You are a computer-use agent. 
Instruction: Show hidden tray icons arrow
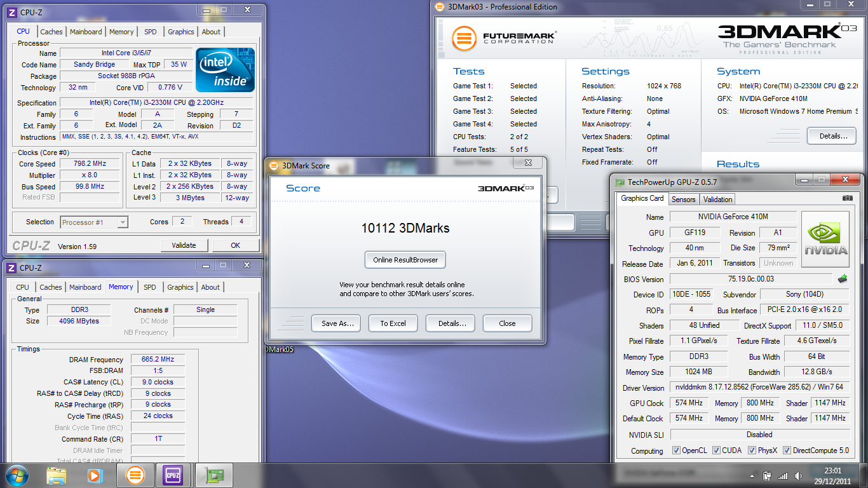752,475
